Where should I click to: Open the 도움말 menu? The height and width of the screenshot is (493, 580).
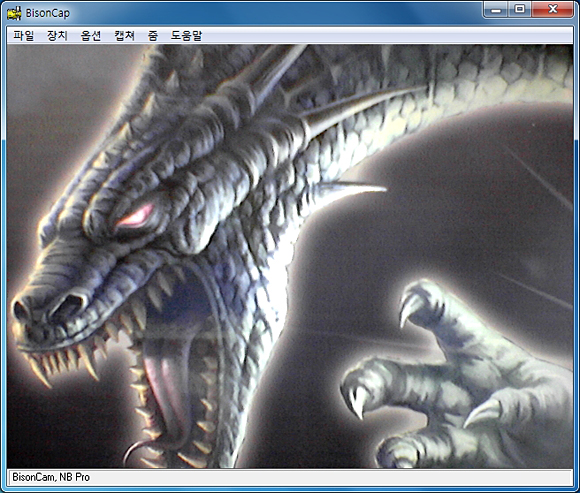click(186, 36)
